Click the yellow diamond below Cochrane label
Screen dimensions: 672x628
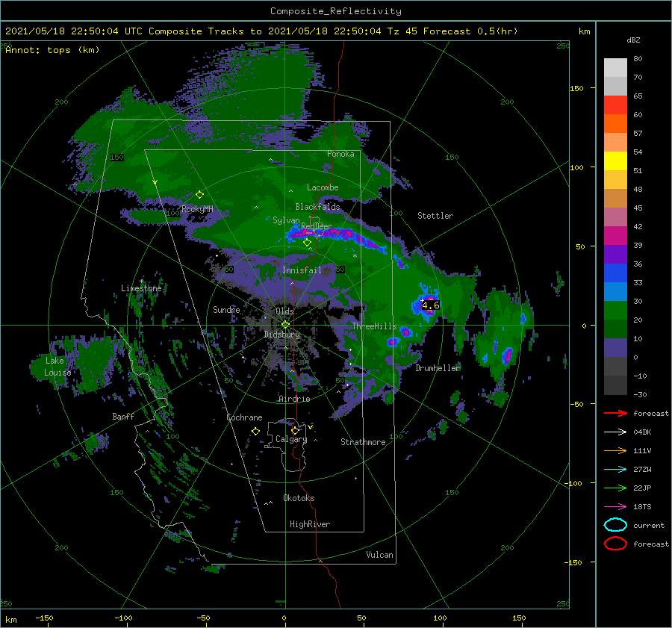click(x=255, y=432)
